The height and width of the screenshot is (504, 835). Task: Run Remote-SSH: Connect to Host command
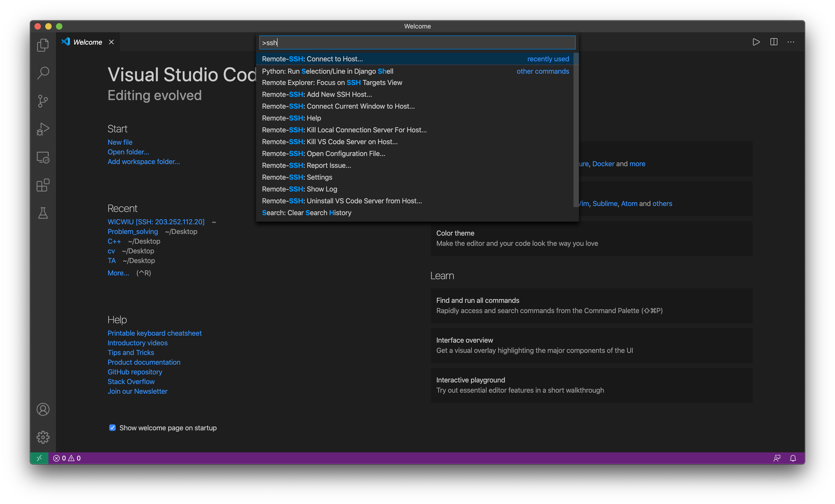[415, 59]
